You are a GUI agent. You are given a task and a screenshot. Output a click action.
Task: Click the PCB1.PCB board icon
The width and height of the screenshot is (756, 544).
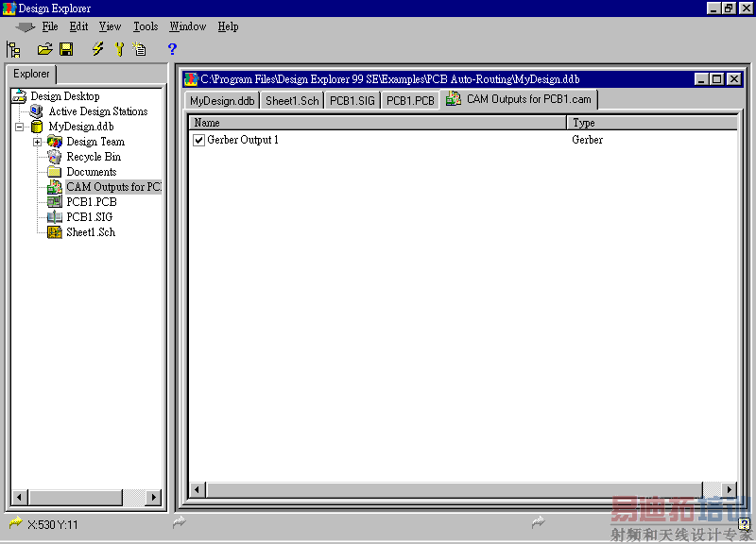coord(55,202)
